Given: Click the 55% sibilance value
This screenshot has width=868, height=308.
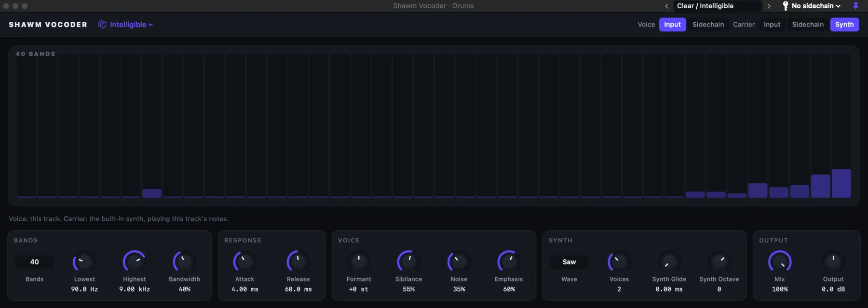Looking at the screenshot, I should click(409, 289).
